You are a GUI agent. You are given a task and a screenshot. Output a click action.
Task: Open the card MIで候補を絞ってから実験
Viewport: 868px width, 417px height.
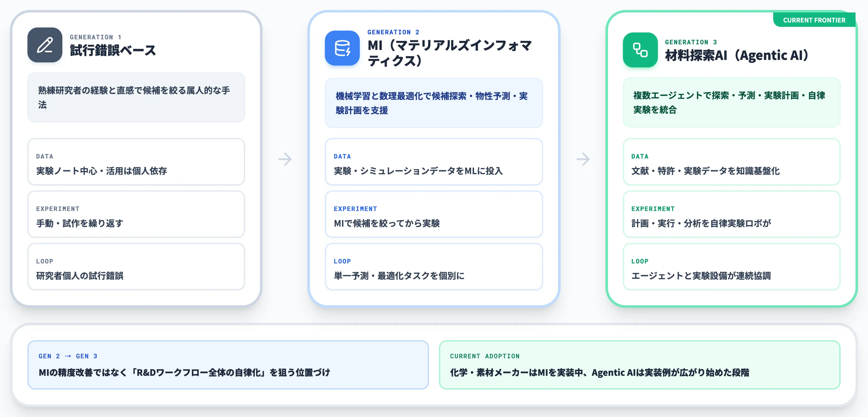coord(434,214)
